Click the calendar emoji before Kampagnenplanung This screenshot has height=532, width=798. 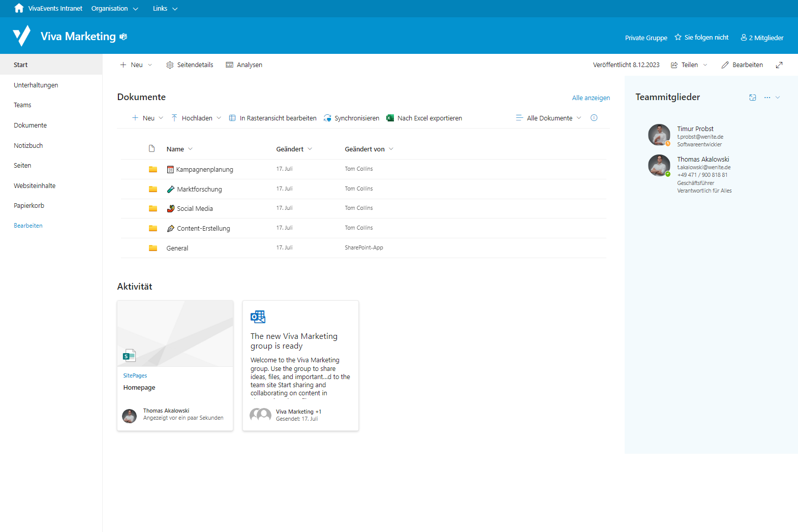pos(170,169)
